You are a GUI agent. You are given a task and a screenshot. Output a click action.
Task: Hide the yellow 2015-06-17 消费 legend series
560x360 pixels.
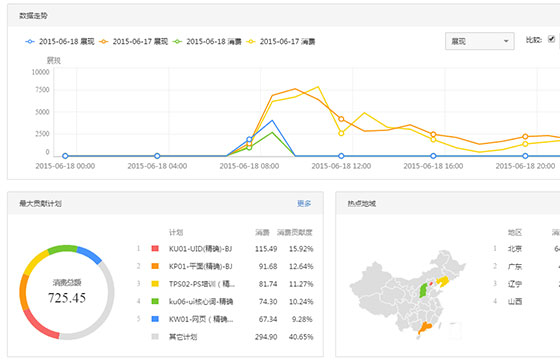tap(281, 42)
